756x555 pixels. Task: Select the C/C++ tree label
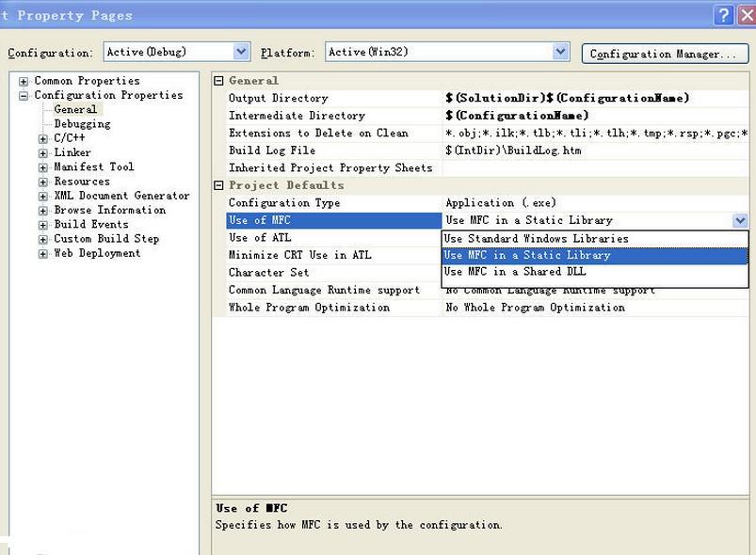point(70,137)
